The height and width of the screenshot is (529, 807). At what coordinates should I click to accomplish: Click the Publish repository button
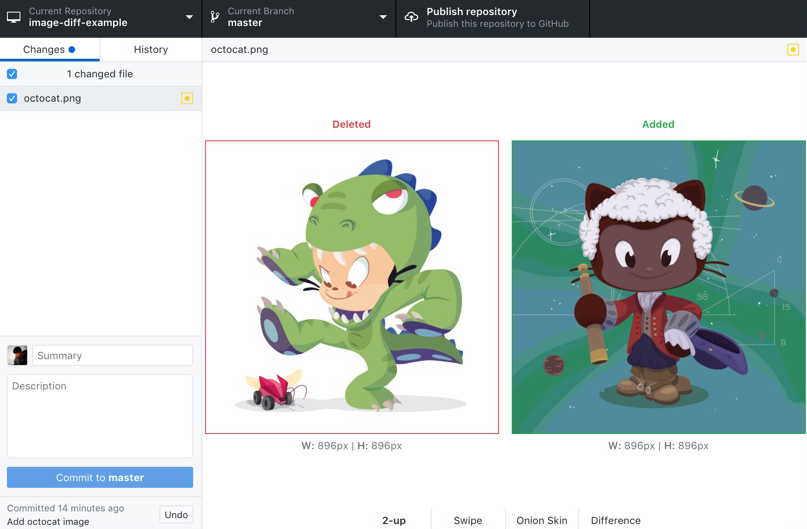(x=493, y=17)
